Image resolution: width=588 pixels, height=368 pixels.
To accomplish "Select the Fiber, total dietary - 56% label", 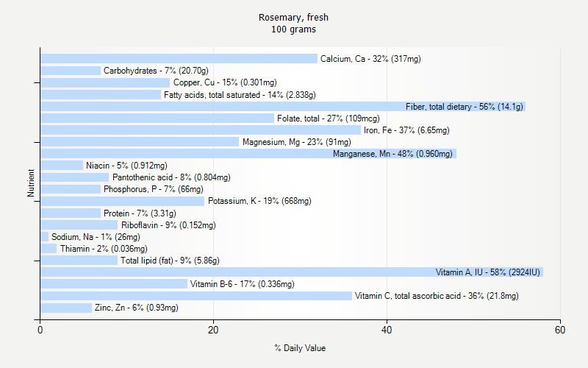I will click(x=465, y=107).
